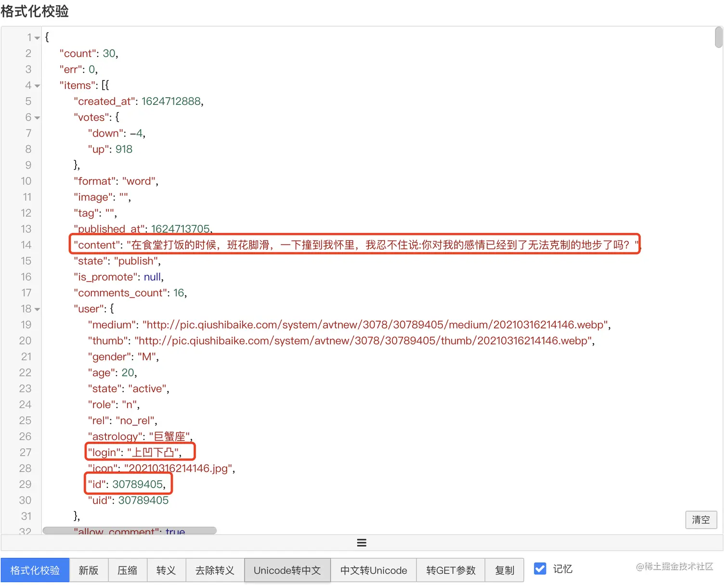Click the "icon" jpg filename line

pos(161,468)
